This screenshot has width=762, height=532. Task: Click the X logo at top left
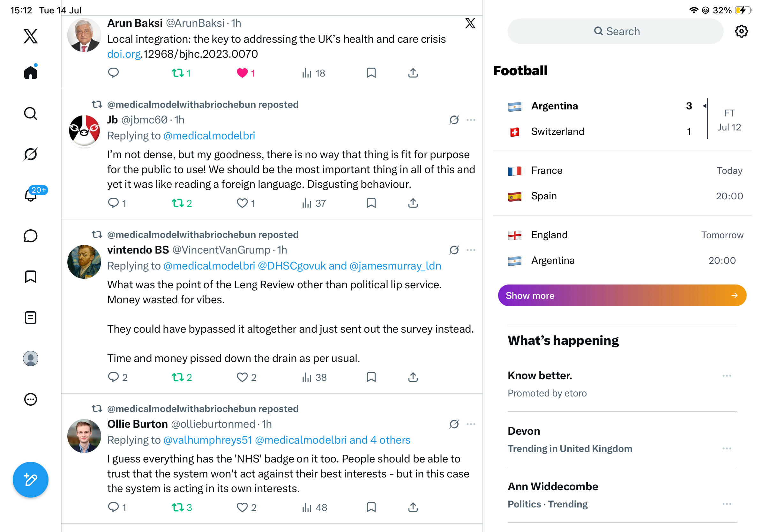31,36
